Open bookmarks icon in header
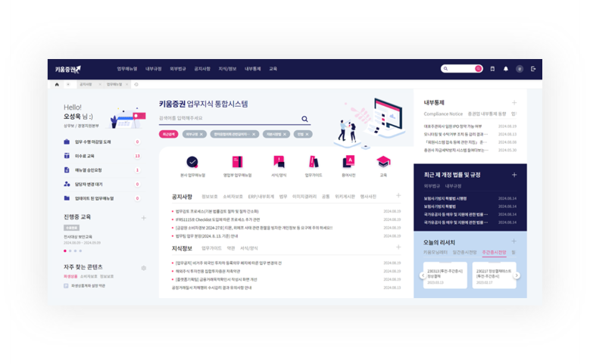 tap(492, 69)
